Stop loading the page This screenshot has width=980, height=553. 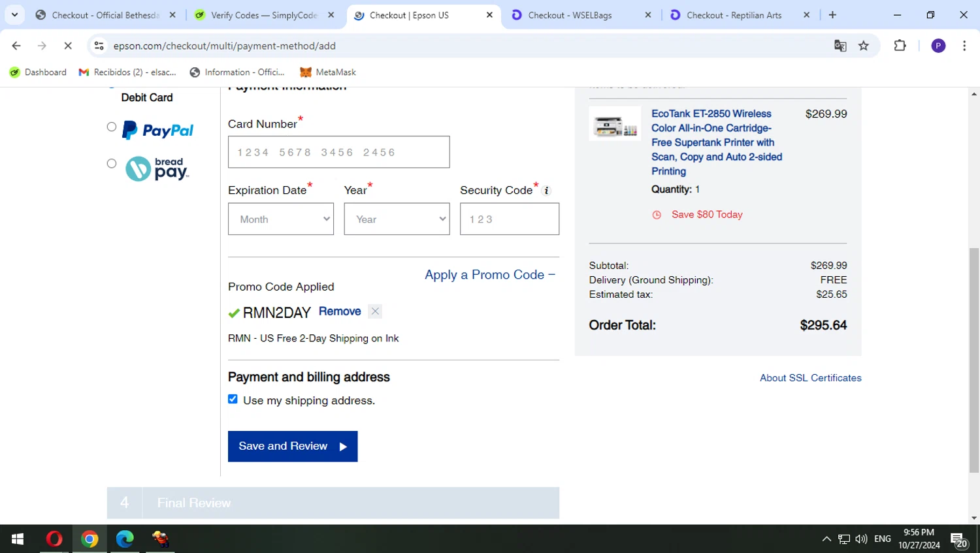[x=68, y=46]
